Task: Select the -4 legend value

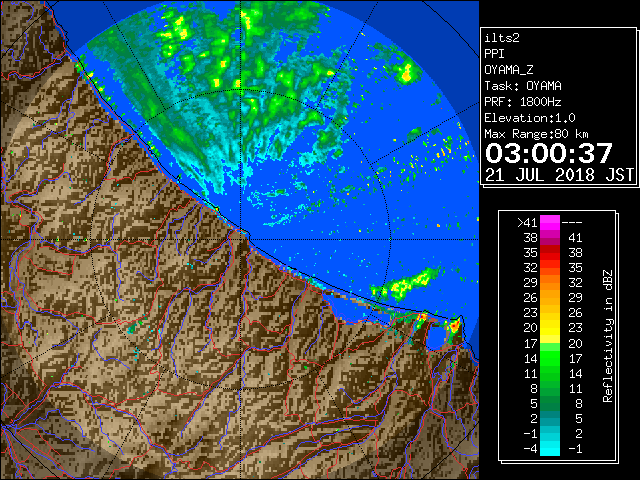Action: click(530, 449)
